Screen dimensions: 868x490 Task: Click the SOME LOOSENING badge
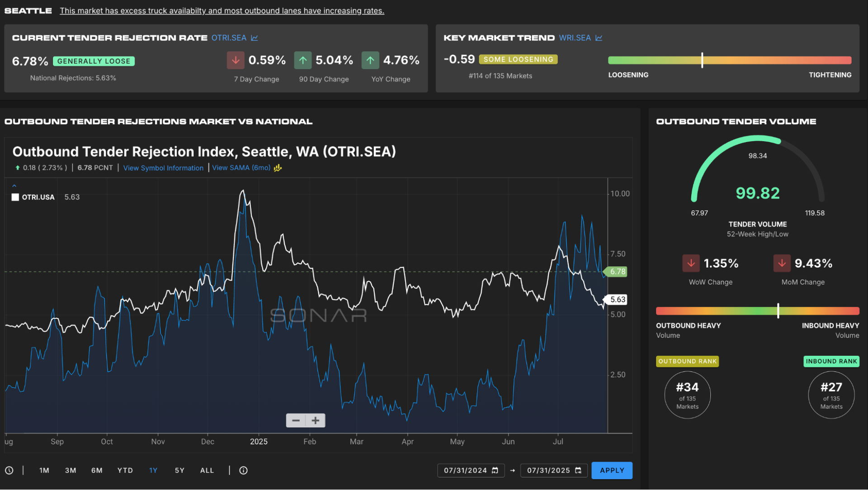click(x=518, y=59)
